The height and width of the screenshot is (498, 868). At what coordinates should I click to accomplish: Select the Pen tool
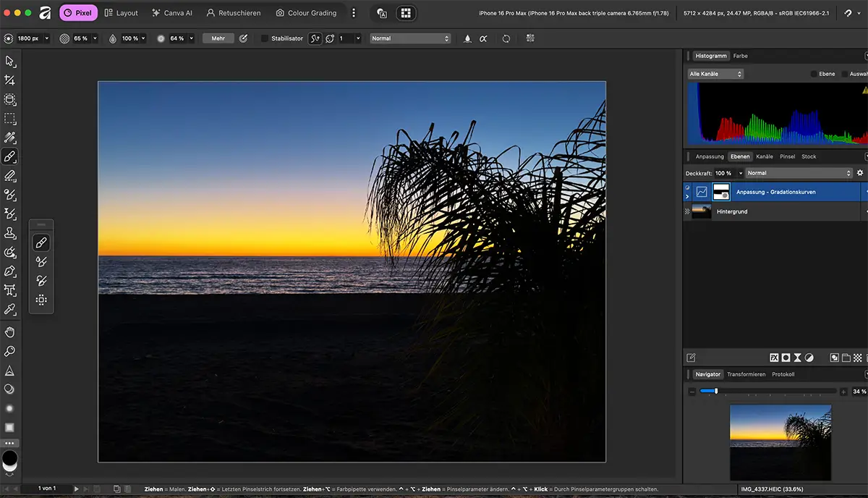click(10, 271)
